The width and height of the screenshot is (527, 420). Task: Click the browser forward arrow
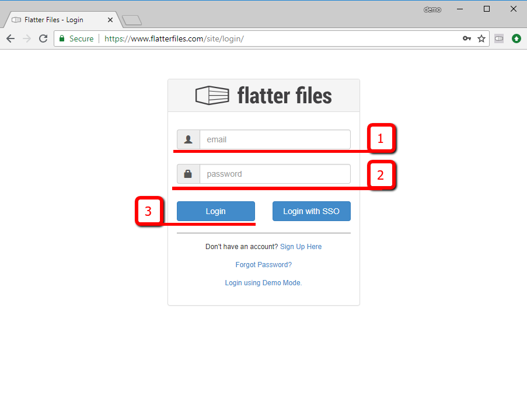point(27,38)
